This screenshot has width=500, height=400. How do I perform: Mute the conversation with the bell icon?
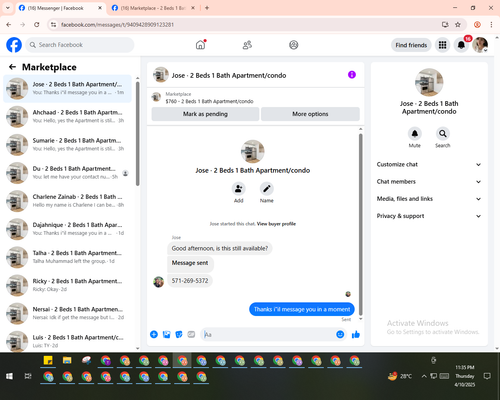pyautogui.click(x=415, y=134)
